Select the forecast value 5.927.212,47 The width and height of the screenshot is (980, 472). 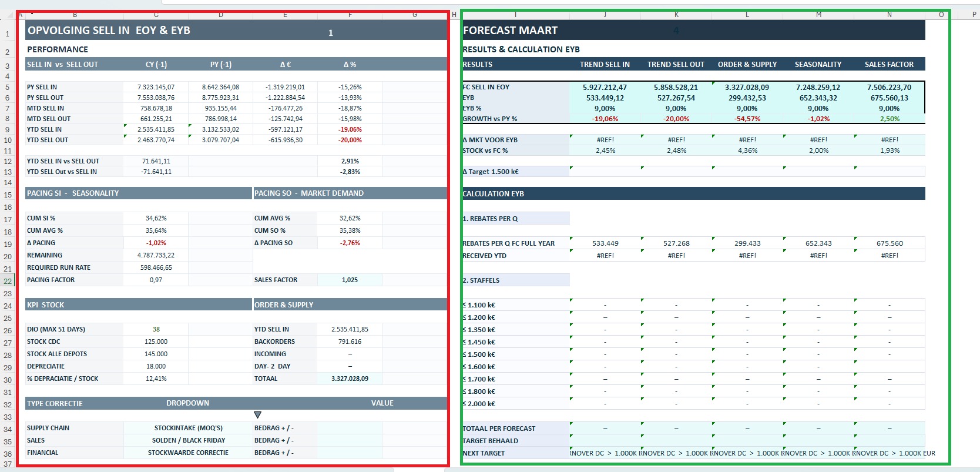coord(605,87)
